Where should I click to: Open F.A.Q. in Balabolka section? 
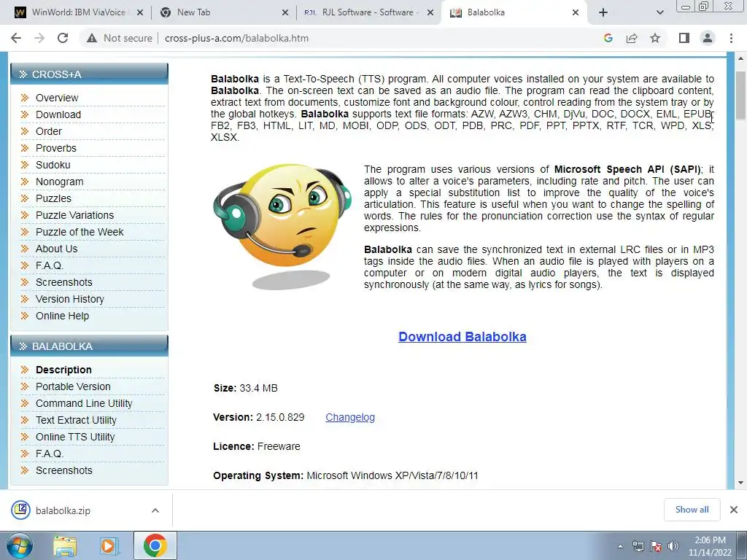50,454
